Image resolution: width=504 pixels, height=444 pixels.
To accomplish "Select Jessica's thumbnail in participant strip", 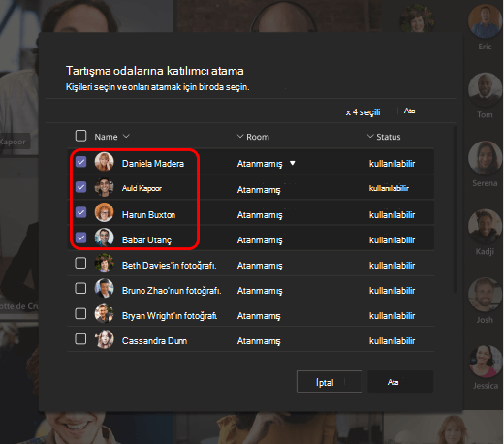I will pyautogui.click(x=485, y=361).
